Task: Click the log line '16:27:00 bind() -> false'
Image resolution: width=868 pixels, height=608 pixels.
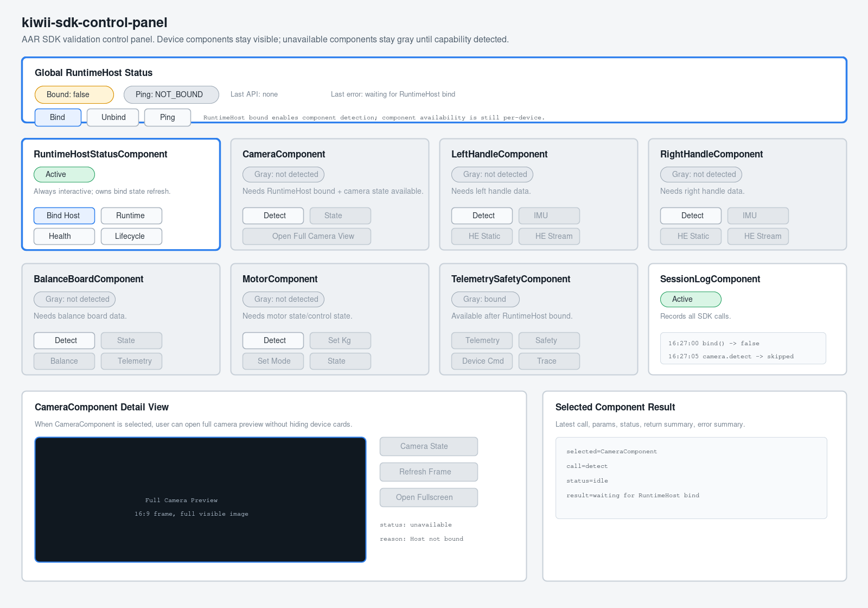Action: point(714,343)
